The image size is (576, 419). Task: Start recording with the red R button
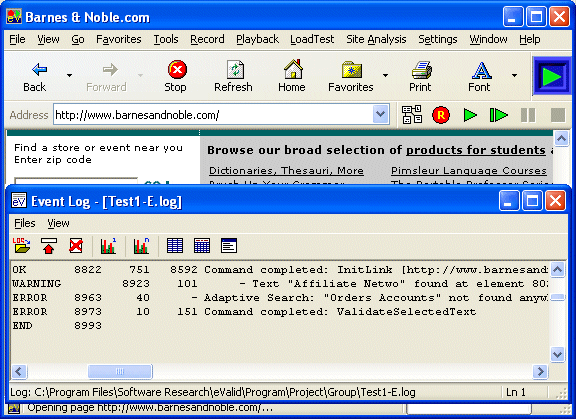click(441, 115)
